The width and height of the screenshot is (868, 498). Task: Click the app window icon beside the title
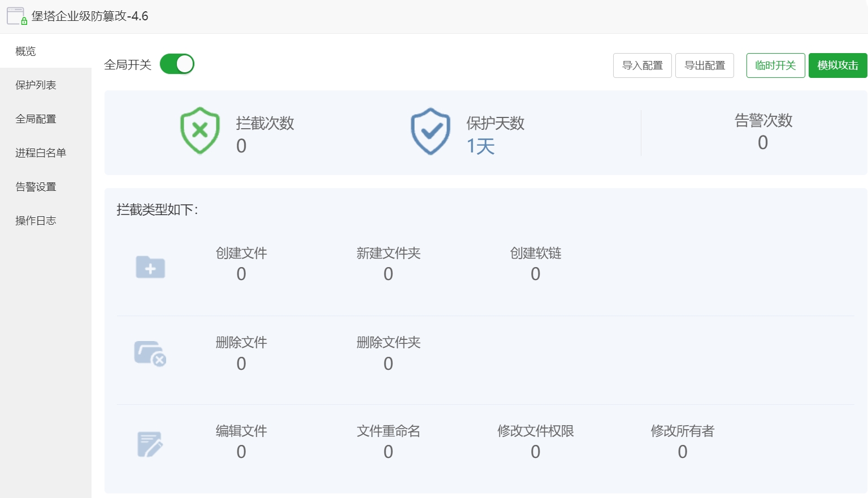pyautogui.click(x=15, y=16)
